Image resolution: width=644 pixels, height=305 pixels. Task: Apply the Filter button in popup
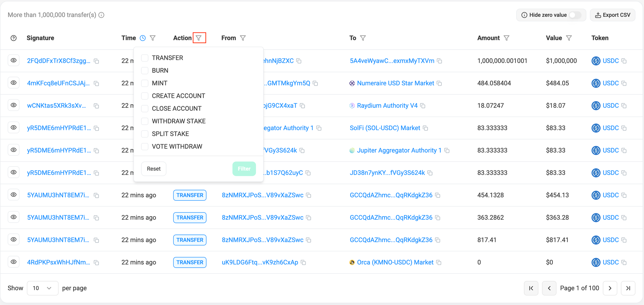(x=244, y=169)
